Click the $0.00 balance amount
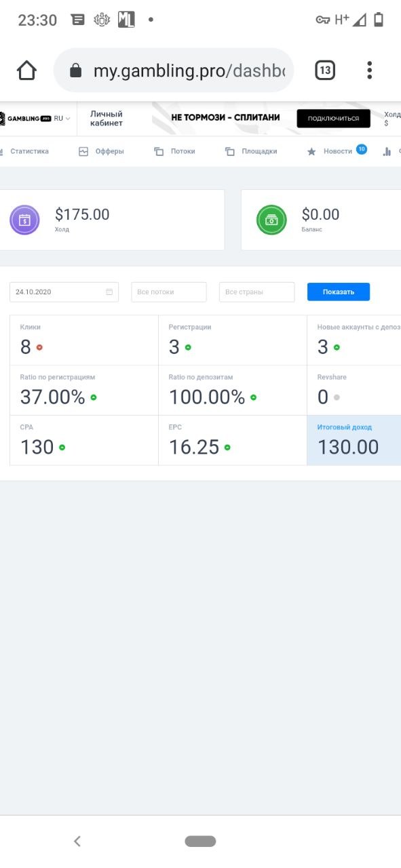 point(320,214)
